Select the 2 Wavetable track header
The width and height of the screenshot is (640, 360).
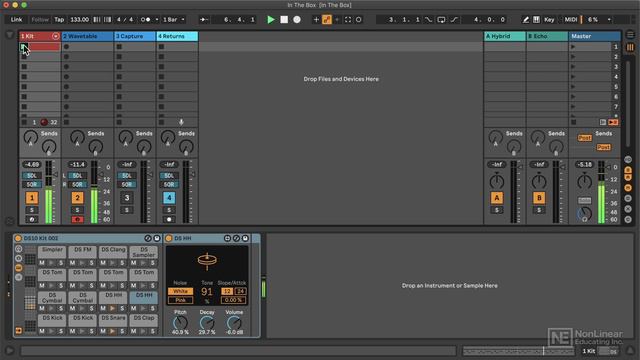(x=87, y=36)
